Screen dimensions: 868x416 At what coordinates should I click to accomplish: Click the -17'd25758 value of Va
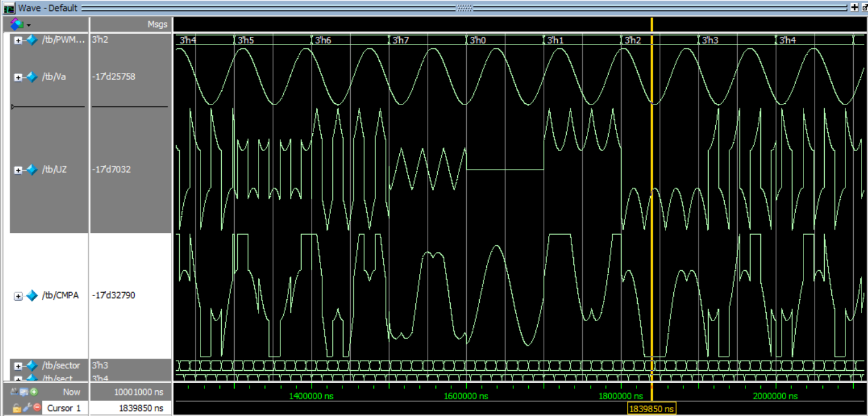click(113, 77)
